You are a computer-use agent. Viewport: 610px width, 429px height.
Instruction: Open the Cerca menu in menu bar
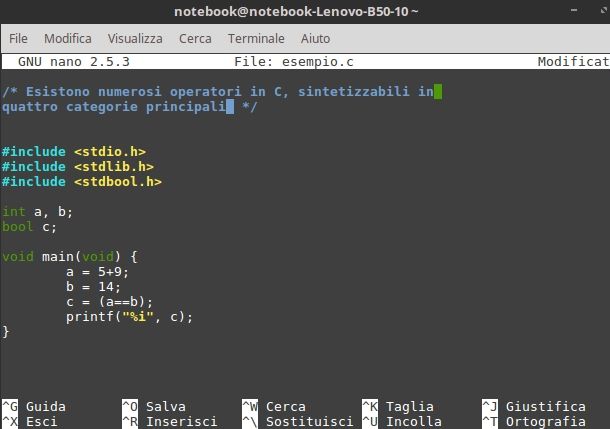point(195,39)
